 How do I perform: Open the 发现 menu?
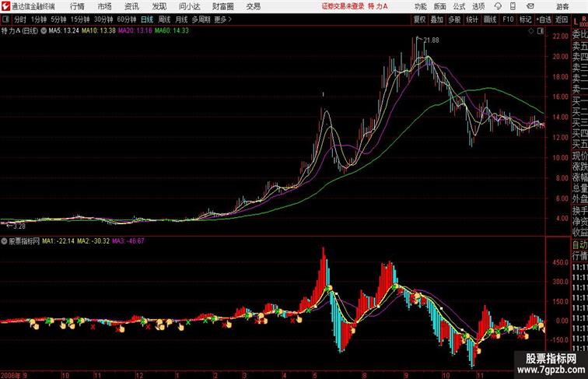(159, 6)
